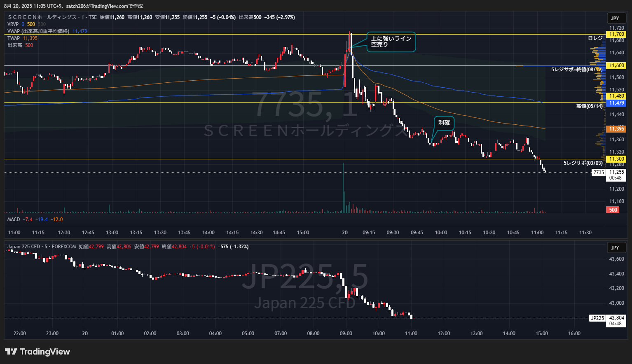
Task: Click the yellow 11,300 price tag
Action: click(616, 159)
